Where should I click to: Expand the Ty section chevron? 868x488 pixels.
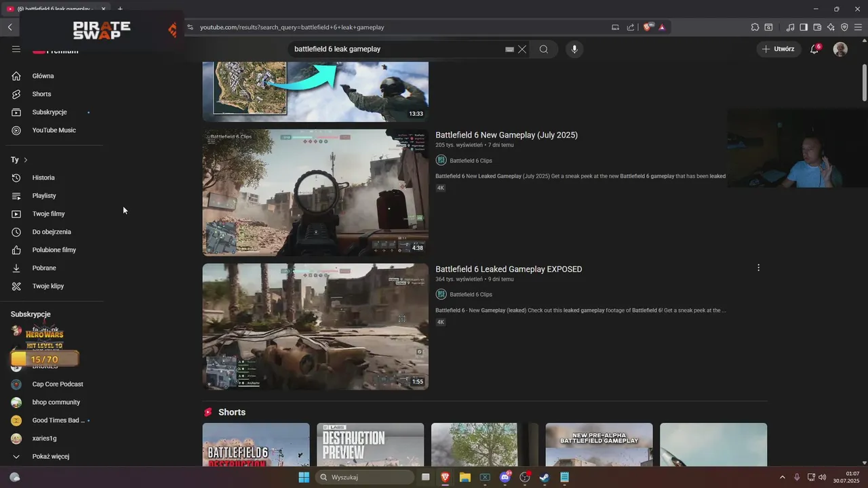point(26,160)
